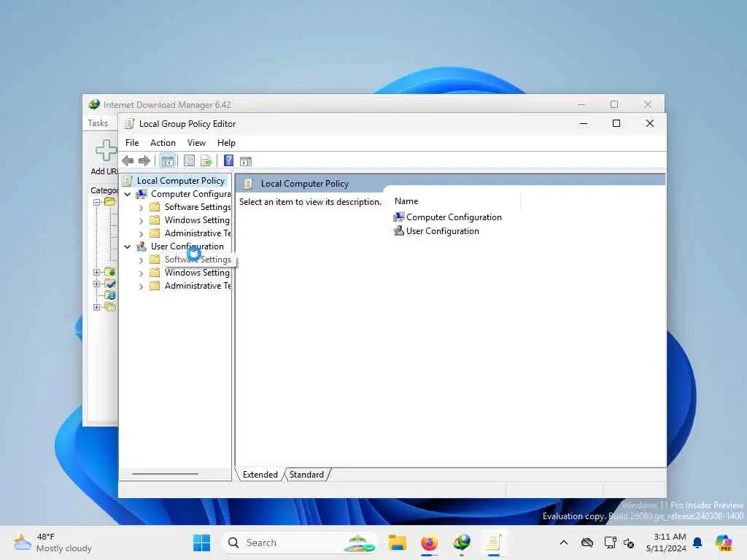
Task: Select Computer Configuration in the console tree
Action: pyautogui.click(x=190, y=194)
